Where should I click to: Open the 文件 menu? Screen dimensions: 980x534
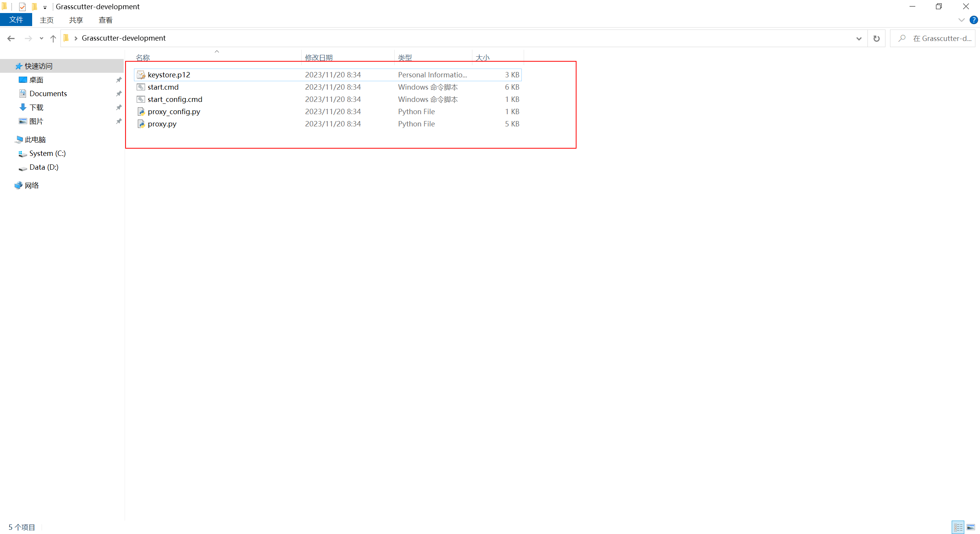click(x=16, y=20)
